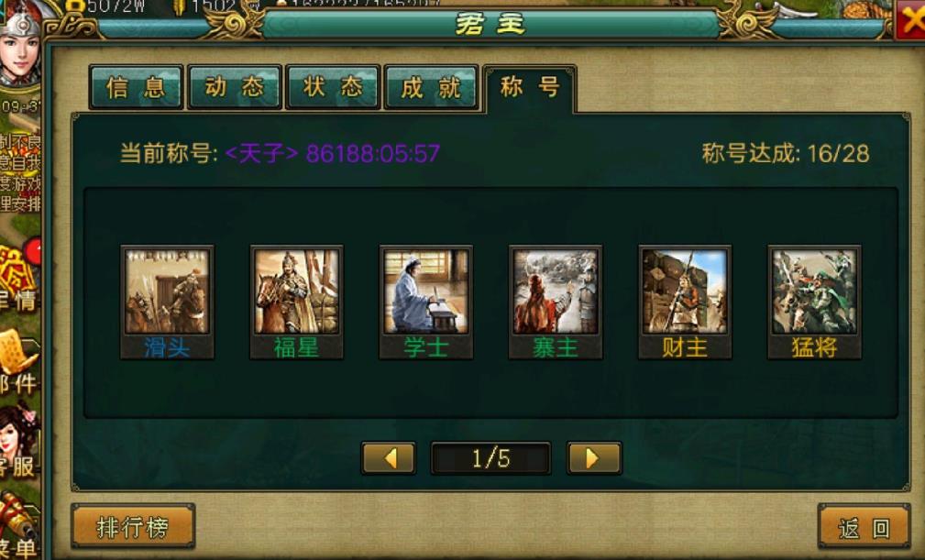Switch to the 状态 tab
This screenshot has width=925, height=560.
(x=333, y=87)
